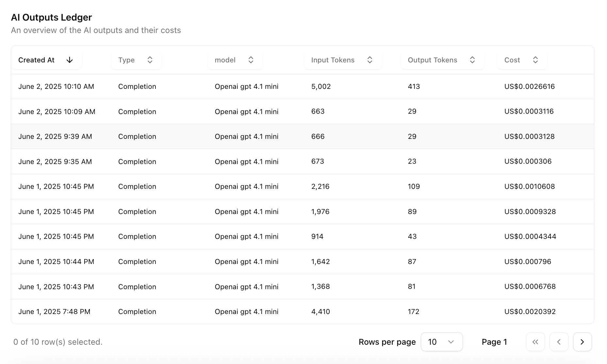Select the row costing US$0.000796

528,262
